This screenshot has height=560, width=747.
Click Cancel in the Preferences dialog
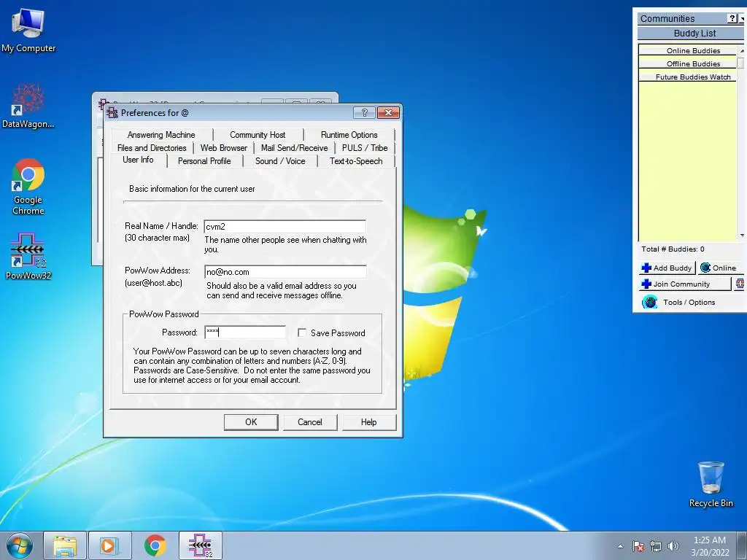[x=310, y=422]
